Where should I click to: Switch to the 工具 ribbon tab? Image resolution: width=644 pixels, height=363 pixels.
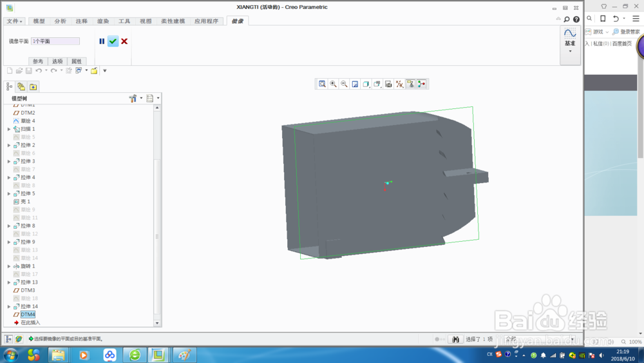tap(124, 21)
